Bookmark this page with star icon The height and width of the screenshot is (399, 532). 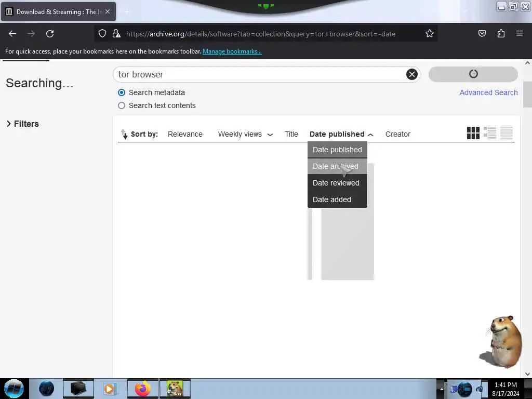tap(430, 33)
